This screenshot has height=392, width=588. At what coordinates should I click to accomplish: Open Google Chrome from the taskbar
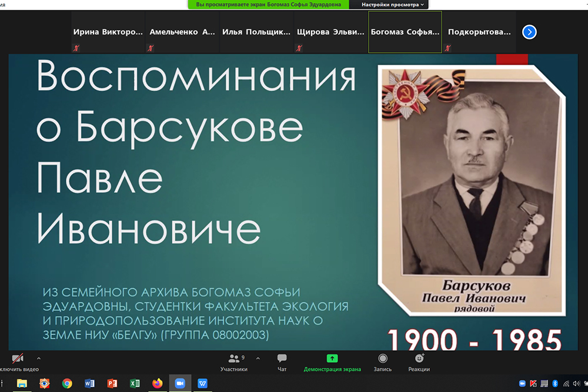coord(67,383)
